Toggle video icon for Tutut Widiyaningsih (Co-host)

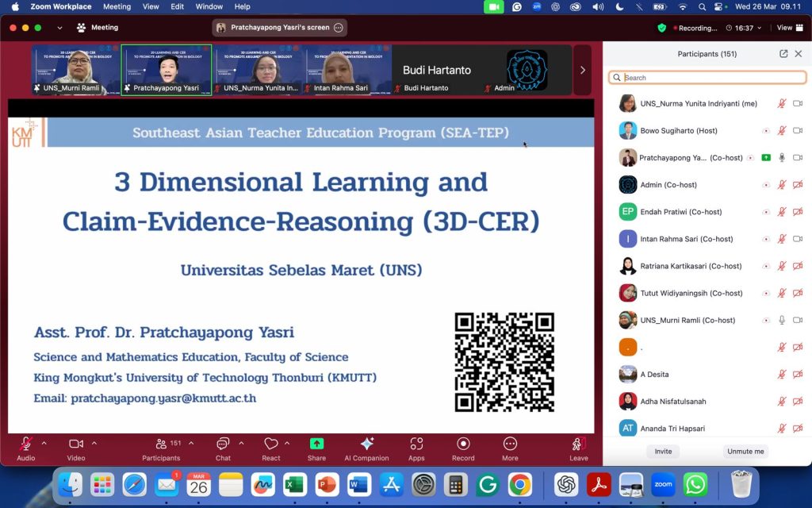(x=798, y=293)
